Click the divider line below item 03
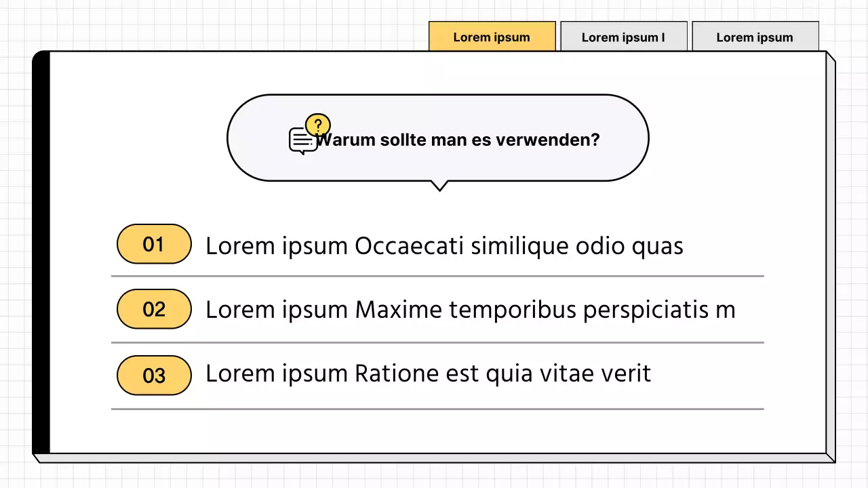The image size is (868, 488). tap(437, 409)
